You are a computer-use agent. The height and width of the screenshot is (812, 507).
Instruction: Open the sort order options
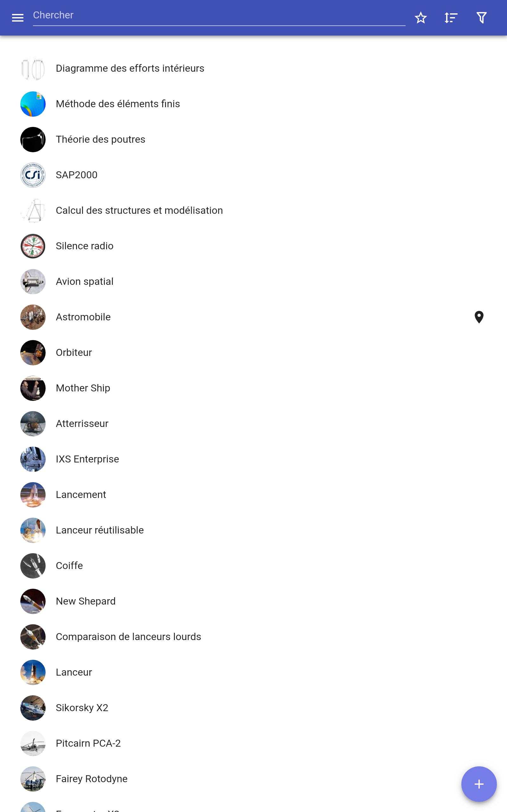tap(451, 18)
